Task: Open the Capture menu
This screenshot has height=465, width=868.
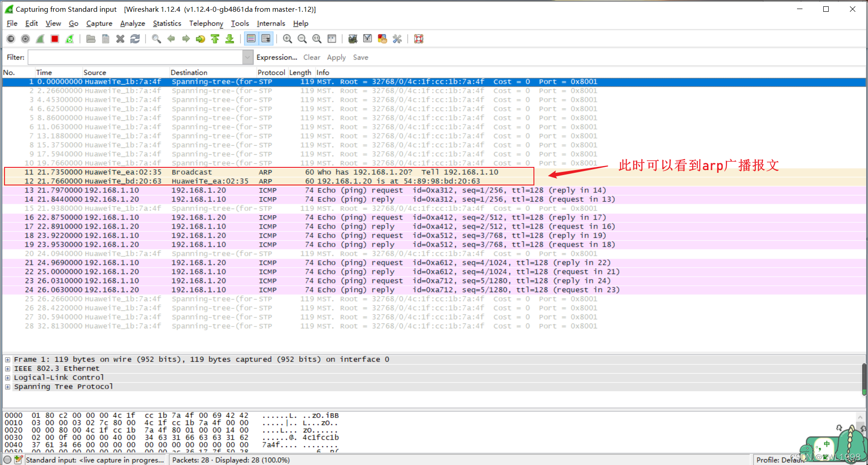Action: click(99, 24)
